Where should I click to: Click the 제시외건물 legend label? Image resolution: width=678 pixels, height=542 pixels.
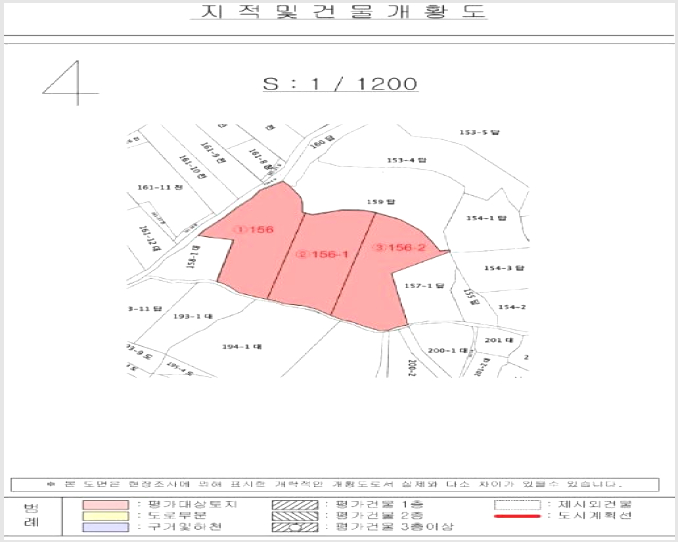click(595, 504)
